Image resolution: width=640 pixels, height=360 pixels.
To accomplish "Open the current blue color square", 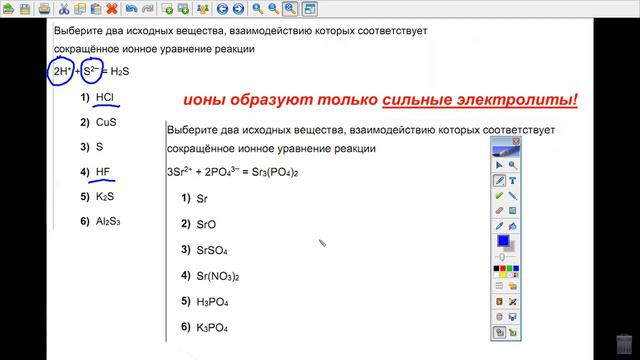I will pos(503,241).
